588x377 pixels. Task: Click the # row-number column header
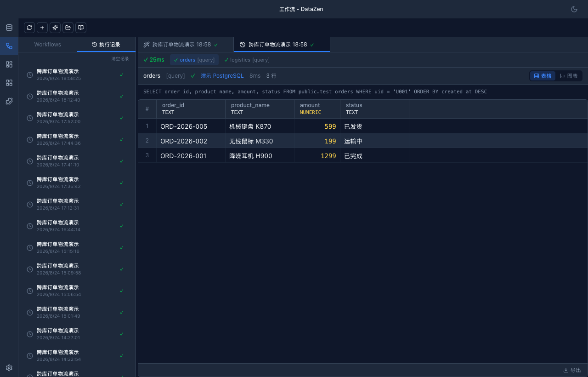(x=147, y=109)
